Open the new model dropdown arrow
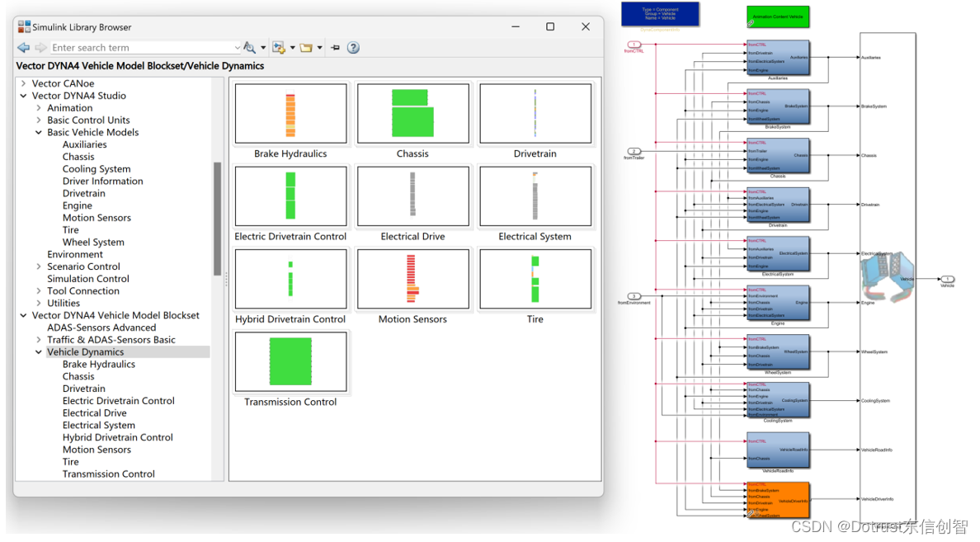 point(293,48)
